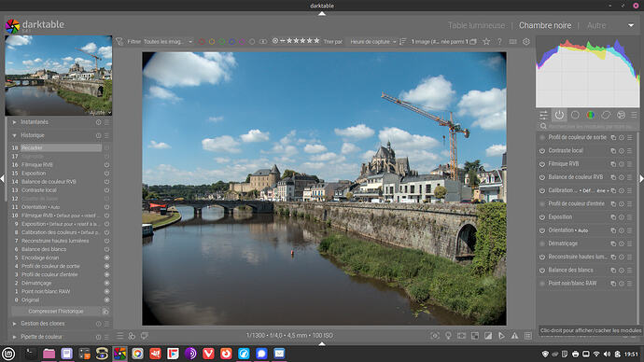The image size is (644, 362).
Task: Toggle guides grid icon at bottom right
Action: tap(528, 336)
